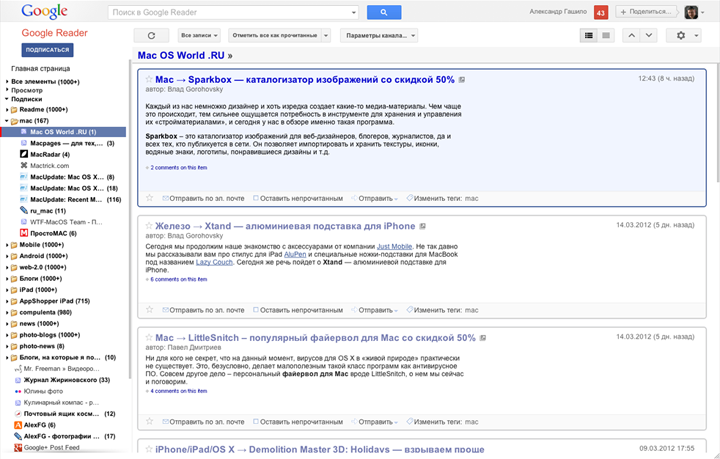The width and height of the screenshot is (720, 459).
Task: Toggle bottom star on LittleSnitch entry
Action: 149,421
